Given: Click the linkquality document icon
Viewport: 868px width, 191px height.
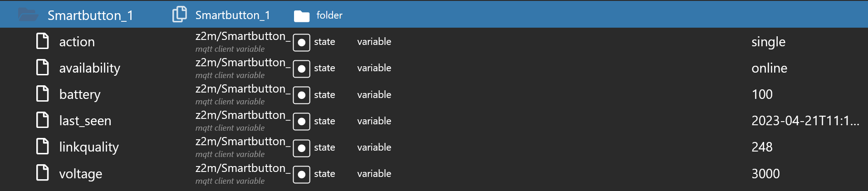Looking at the screenshot, I should (x=43, y=146).
